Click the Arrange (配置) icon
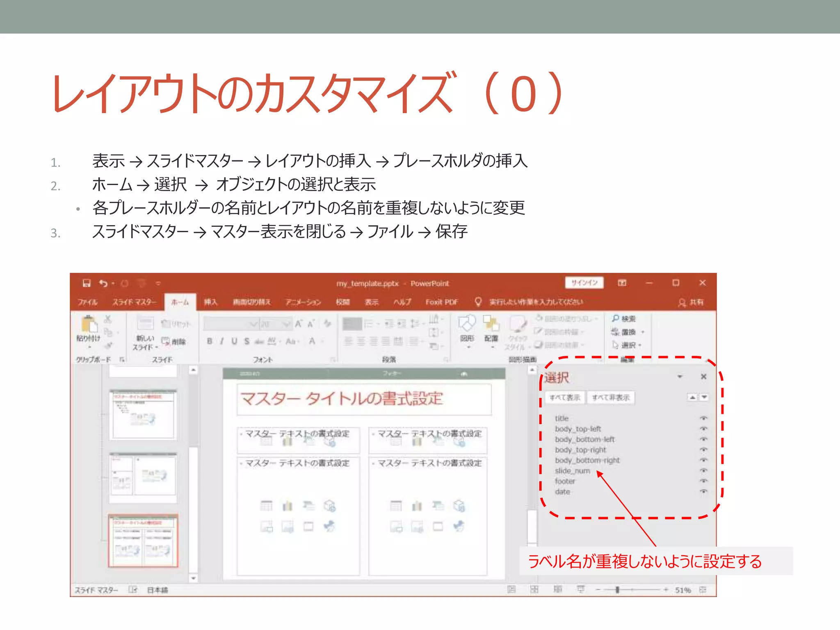The width and height of the screenshot is (840, 630). pos(491,324)
